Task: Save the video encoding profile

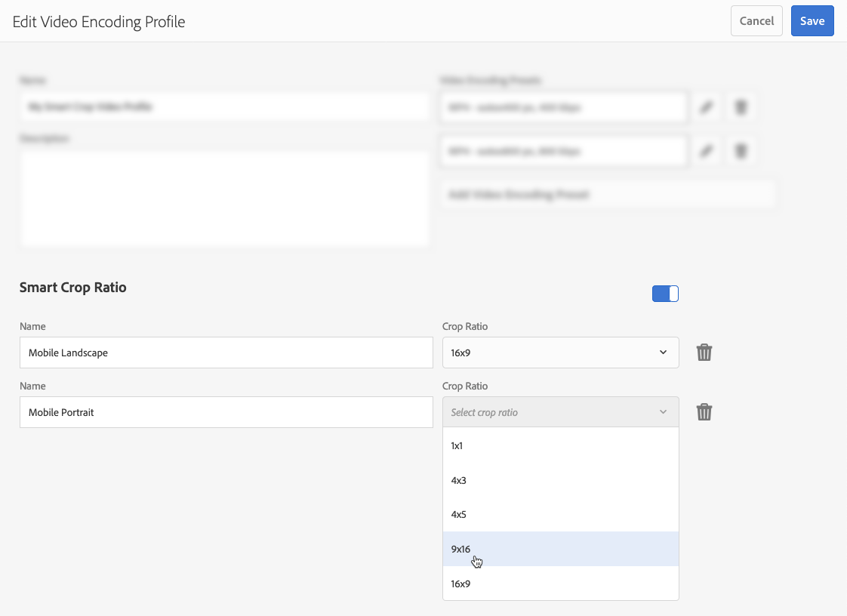Action: click(812, 21)
